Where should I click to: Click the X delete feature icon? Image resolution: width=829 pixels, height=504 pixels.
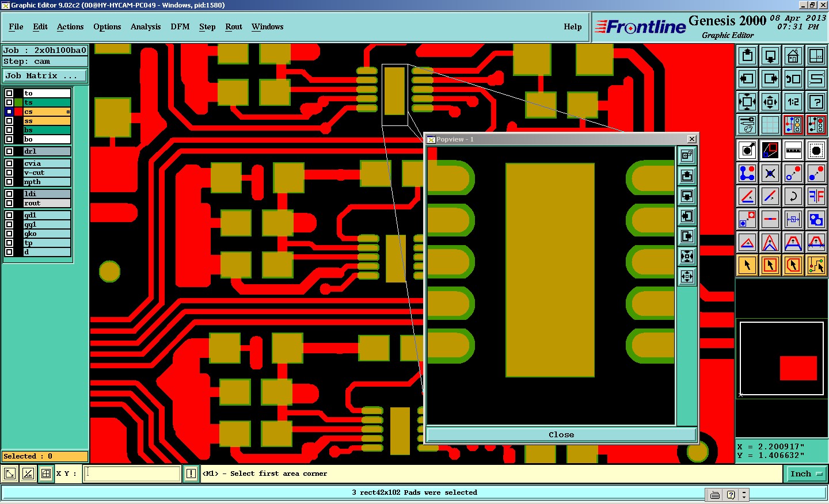coord(770,173)
